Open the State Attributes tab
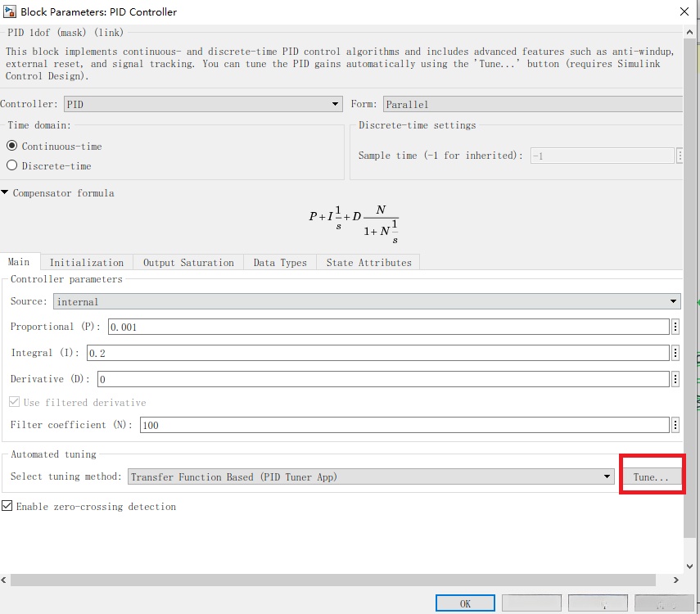700x614 pixels. click(368, 263)
